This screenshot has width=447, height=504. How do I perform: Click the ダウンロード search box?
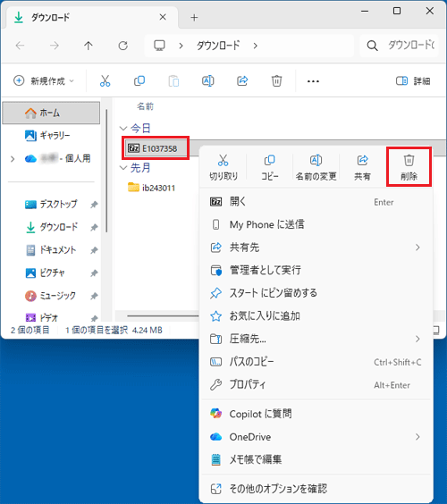click(x=400, y=46)
